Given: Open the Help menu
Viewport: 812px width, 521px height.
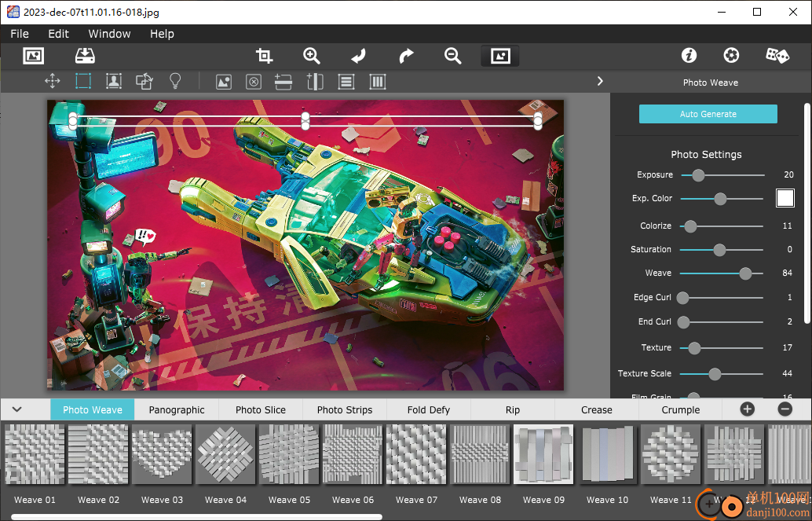Looking at the screenshot, I should pos(162,34).
